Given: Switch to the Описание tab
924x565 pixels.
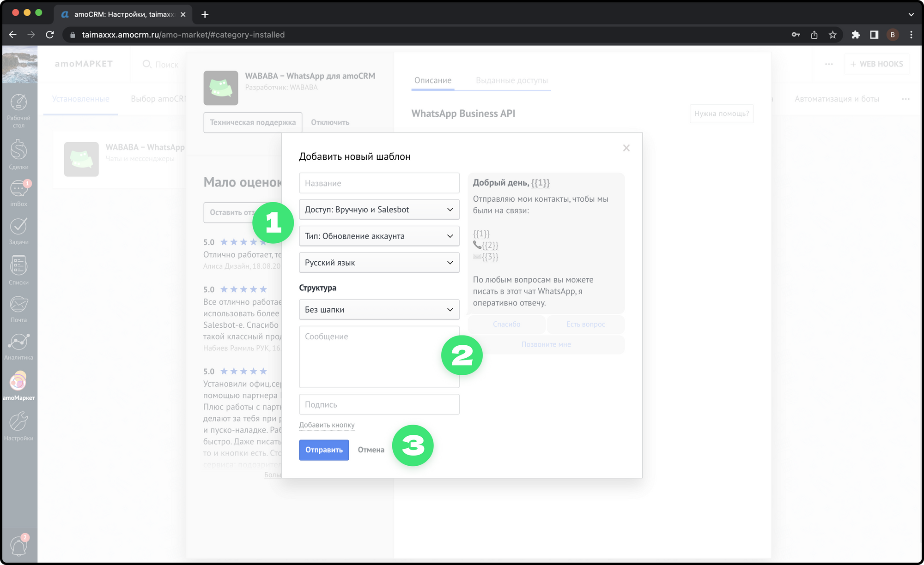Looking at the screenshot, I should [433, 80].
